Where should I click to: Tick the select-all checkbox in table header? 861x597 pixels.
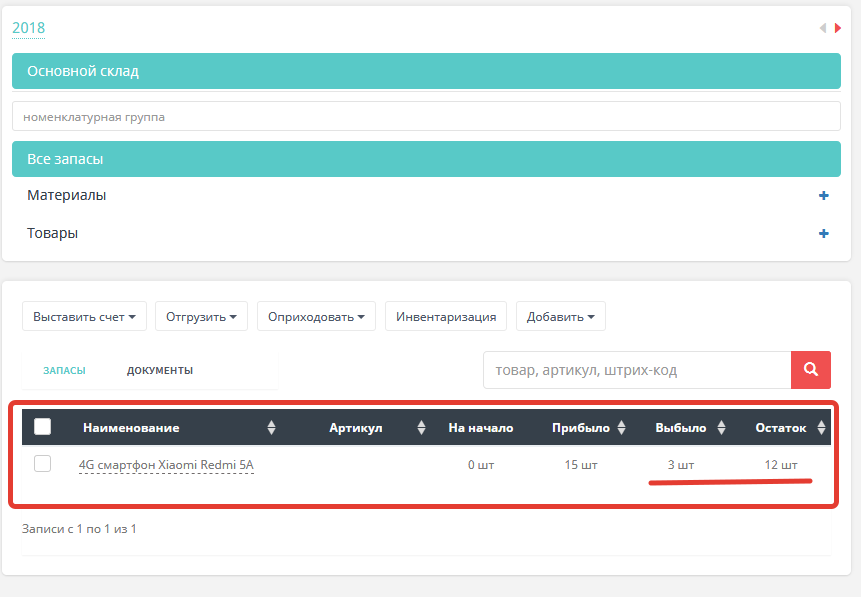(x=43, y=427)
